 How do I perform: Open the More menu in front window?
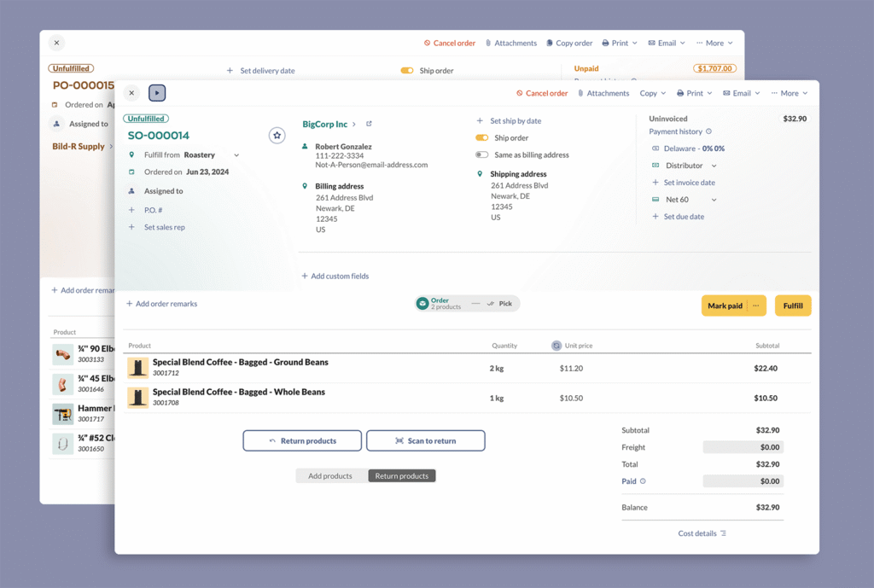pos(789,93)
